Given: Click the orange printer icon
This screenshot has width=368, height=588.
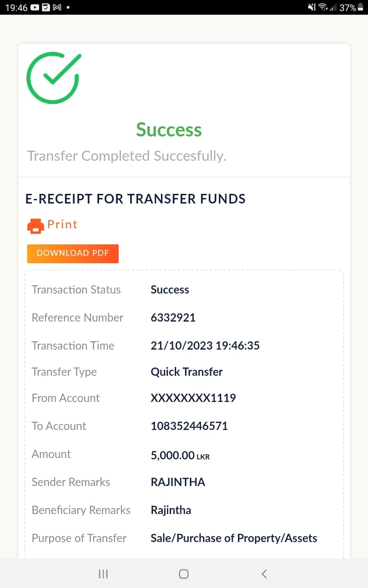Looking at the screenshot, I should (x=35, y=226).
